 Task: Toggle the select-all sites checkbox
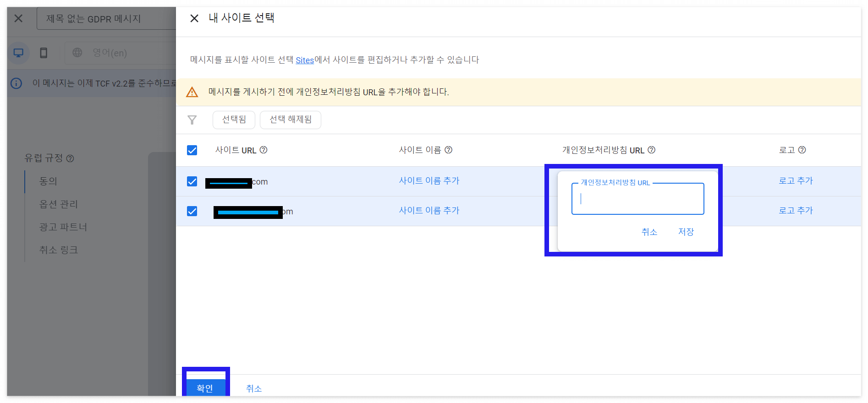coord(192,150)
